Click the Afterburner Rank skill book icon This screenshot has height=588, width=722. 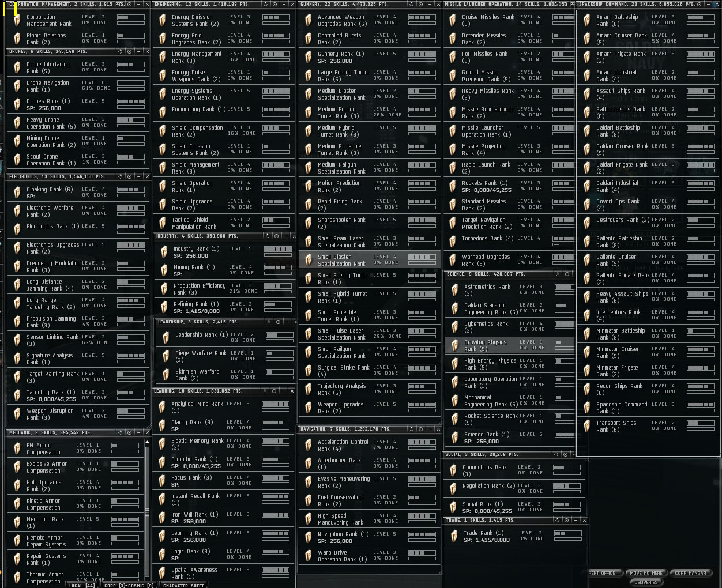click(x=309, y=464)
